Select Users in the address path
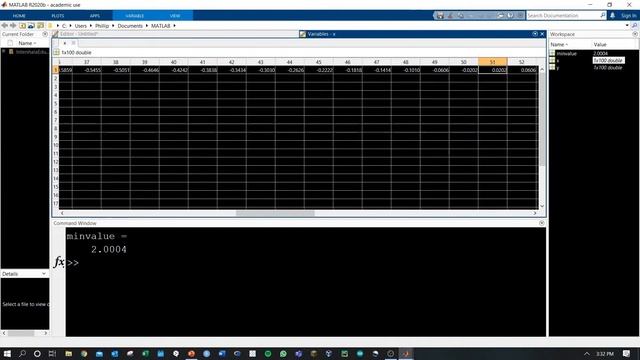 pos(80,26)
